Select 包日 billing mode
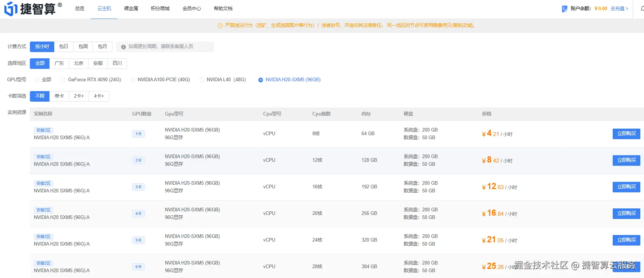The image size is (644, 278). [64, 47]
